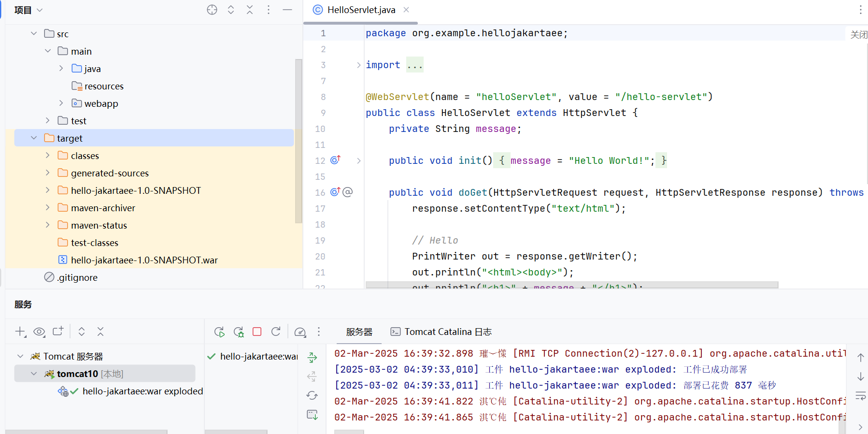Open service in new tab
The width and height of the screenshot is (868, 434).
[x=58, y=332]
